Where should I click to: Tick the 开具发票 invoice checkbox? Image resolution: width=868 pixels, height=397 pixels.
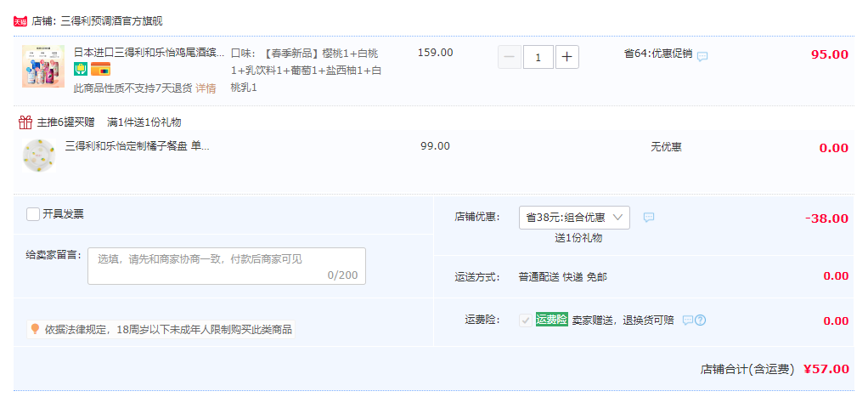(32, 214)
